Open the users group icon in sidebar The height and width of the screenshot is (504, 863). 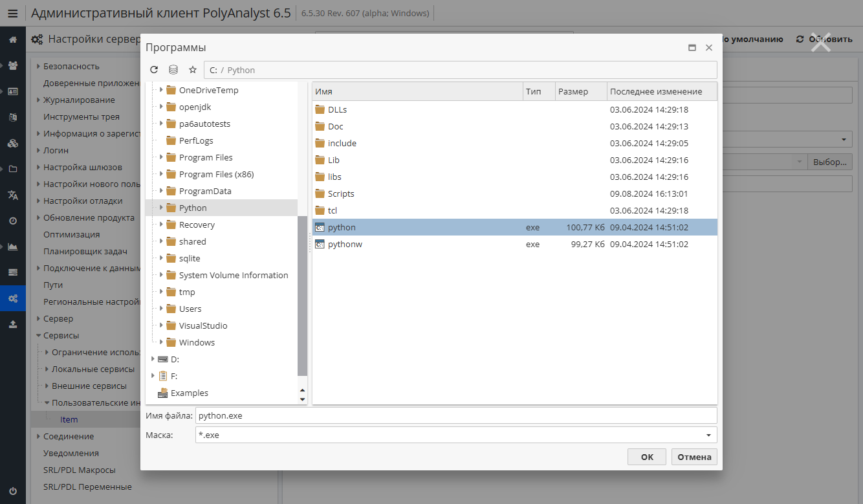pyautogui.click(x=13, y=66)
